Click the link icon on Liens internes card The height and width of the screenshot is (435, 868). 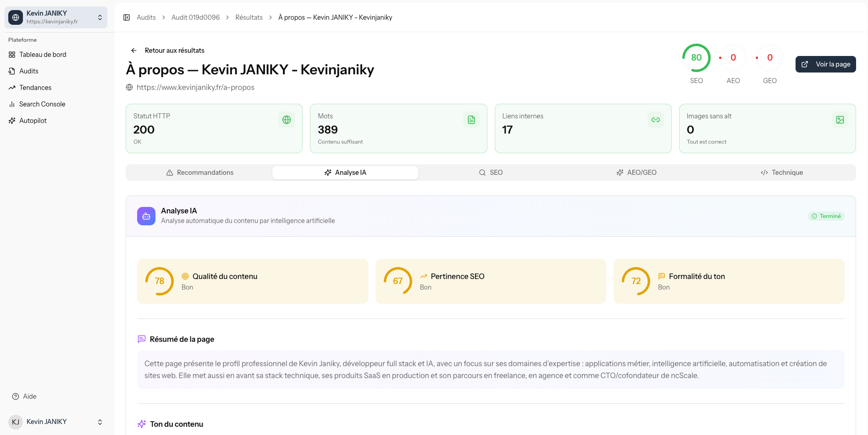click(656, 119)
